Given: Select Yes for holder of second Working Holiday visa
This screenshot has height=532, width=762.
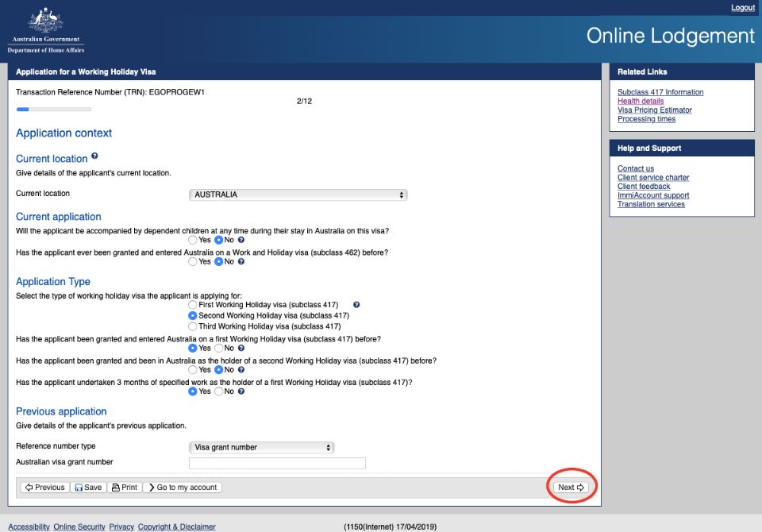Looking at the screenshot, I should 193,369.
